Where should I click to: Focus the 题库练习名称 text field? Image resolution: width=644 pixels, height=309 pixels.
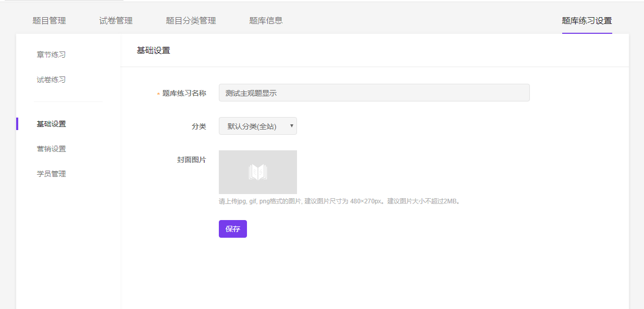[374, 93]
